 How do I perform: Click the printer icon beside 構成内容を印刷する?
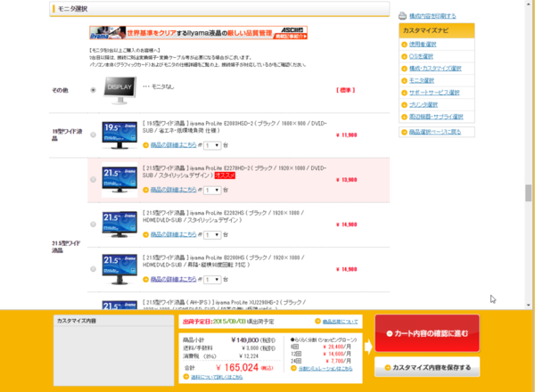click(x=403, y=16)
